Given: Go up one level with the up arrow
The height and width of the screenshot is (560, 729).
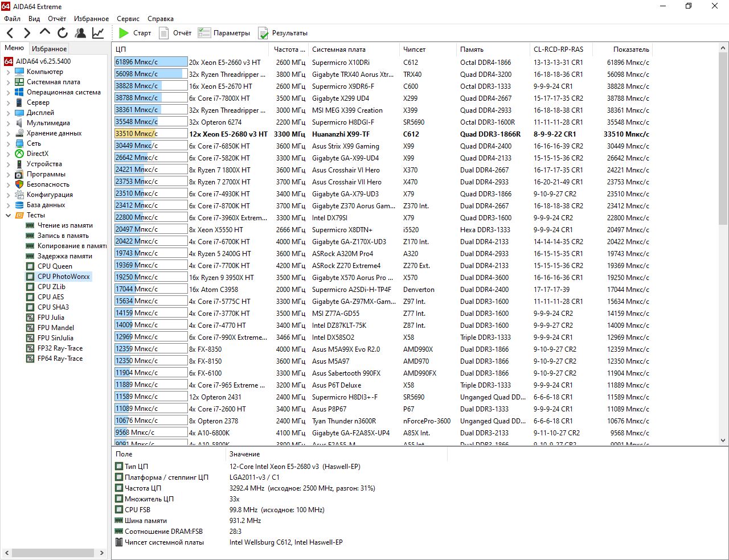Looking at the screenshot, I should 45,32.
